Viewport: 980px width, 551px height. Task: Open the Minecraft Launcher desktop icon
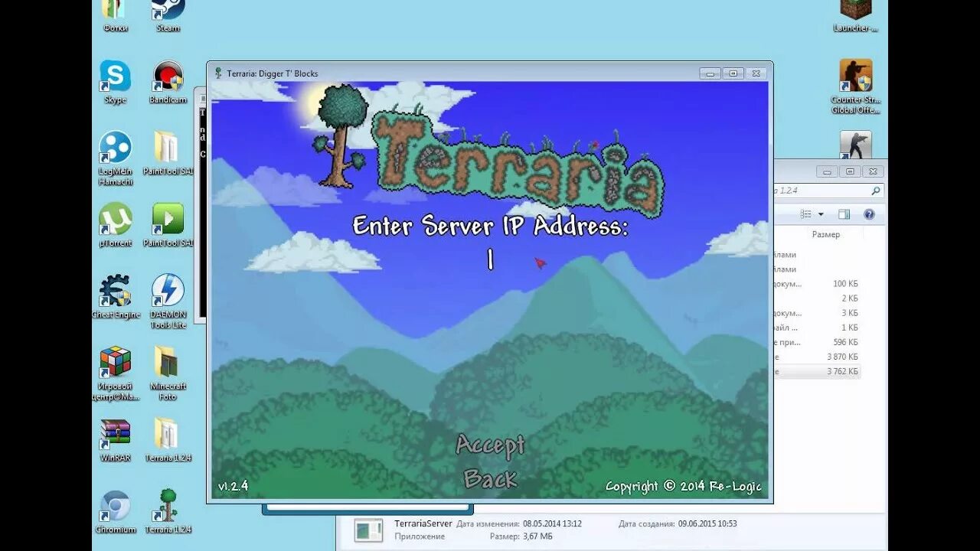click(x=855, y=15)
